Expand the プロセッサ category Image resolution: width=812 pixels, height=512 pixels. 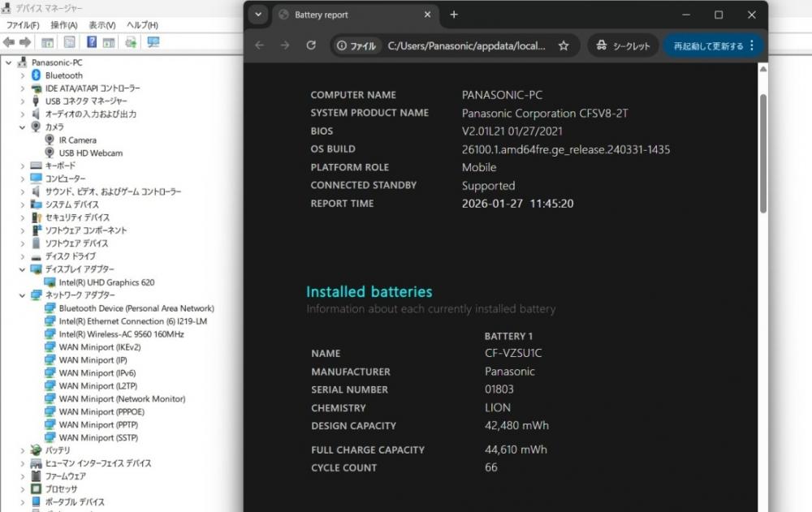pos(22,488)
